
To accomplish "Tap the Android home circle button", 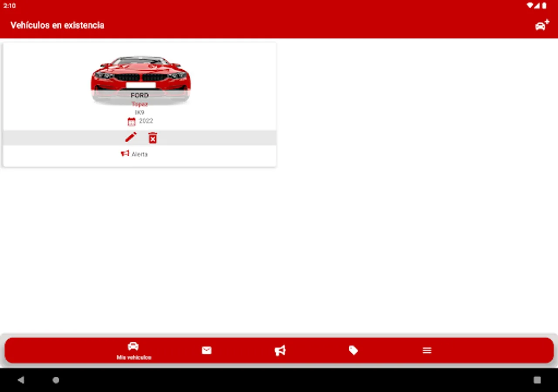I will (56, 380).
